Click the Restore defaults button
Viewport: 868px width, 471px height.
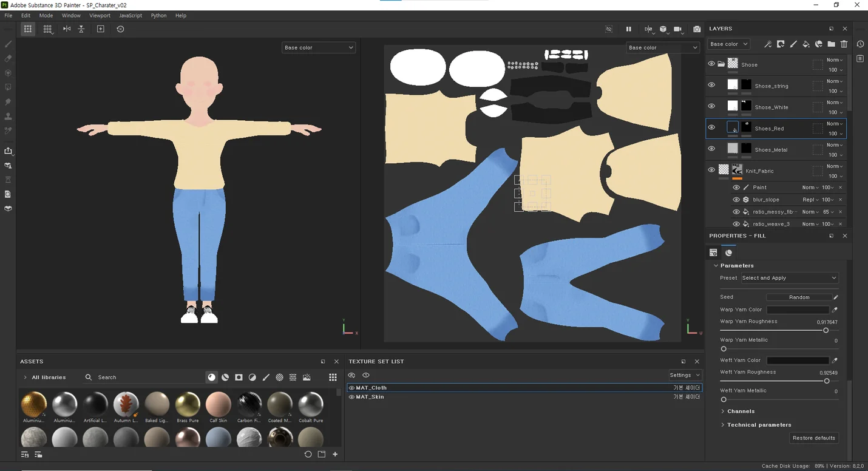[x=814, y=438]
